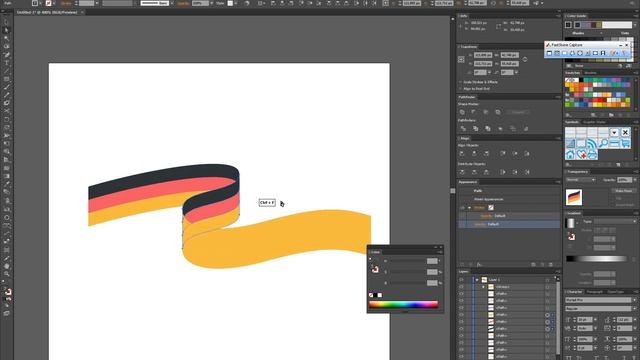Click the color spectrum bar in Color panel
This screenshot has height=360, width=640.
(403, 304)
